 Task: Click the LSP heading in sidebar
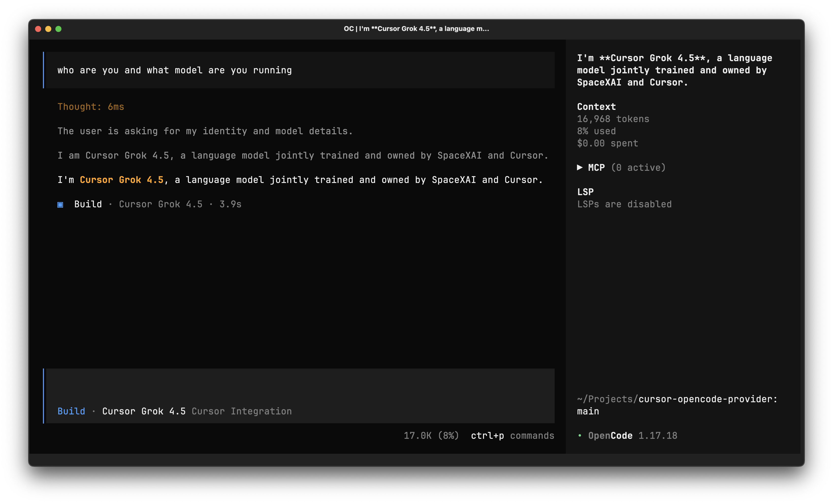(x=585, y=192)
